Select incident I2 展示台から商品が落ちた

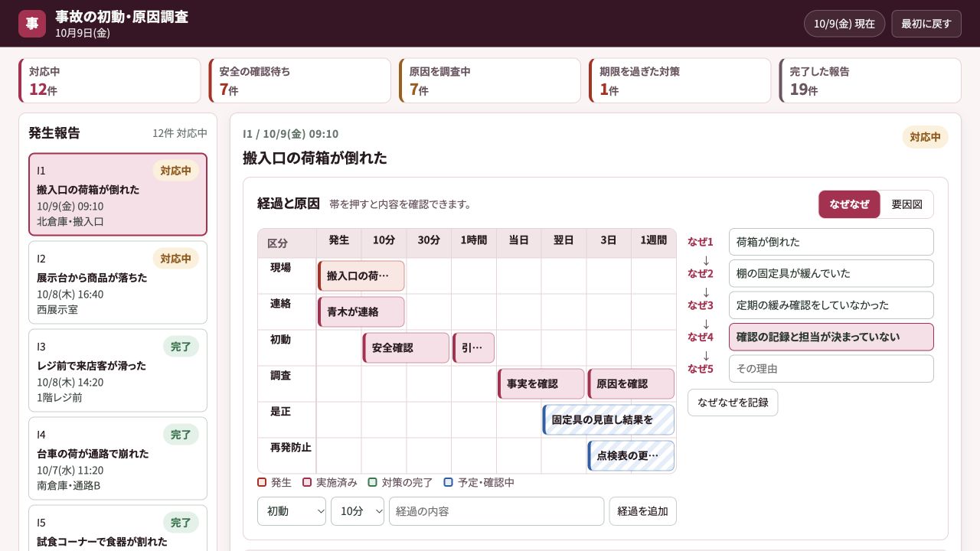pos(118,282)
